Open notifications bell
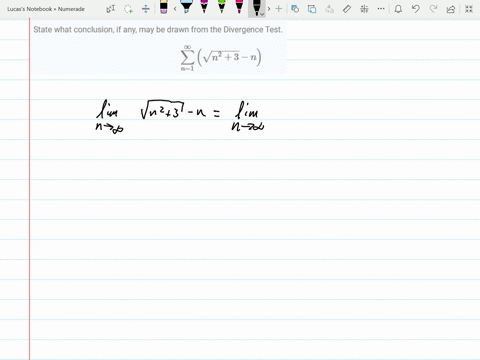The height and width of the screenshot is (360, 480). click(x=398, y=9)
